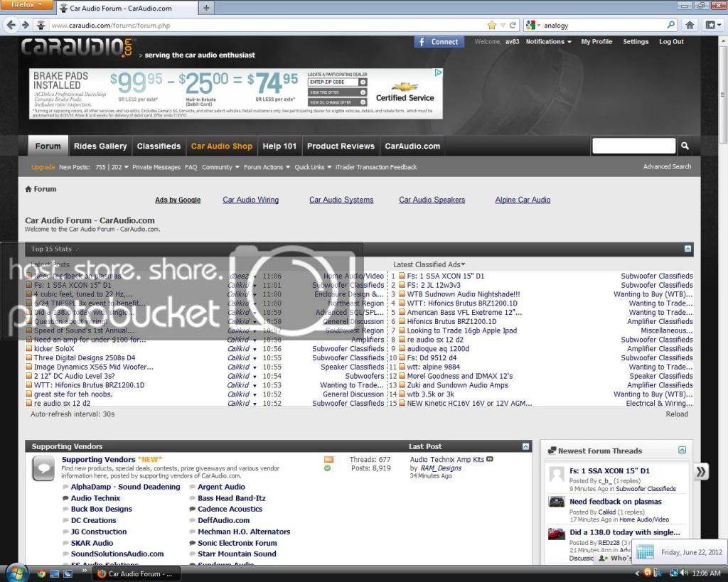
Task: Switch to the Forum tab
Action: 48,146
